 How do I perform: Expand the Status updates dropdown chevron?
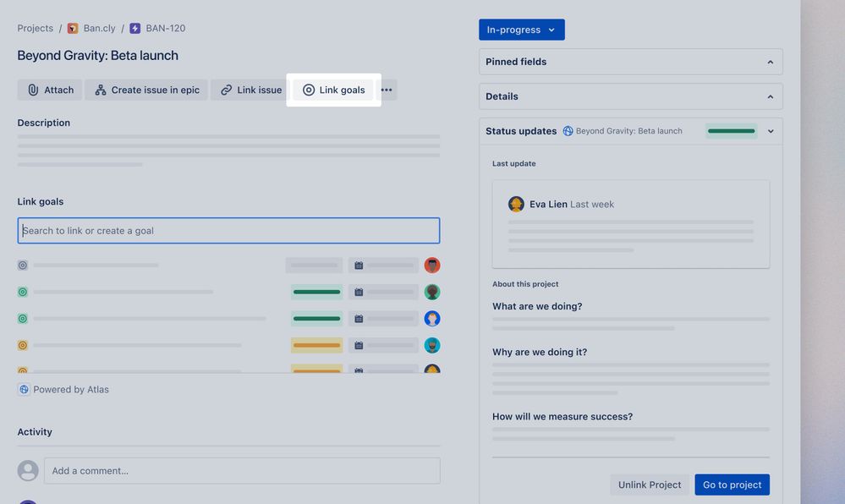point(770,131)
